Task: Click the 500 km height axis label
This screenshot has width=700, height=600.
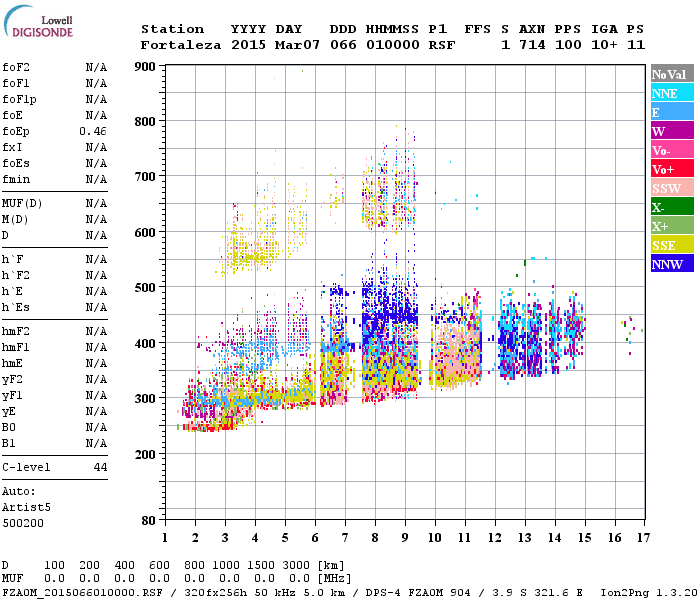Action: click(145, 288)
